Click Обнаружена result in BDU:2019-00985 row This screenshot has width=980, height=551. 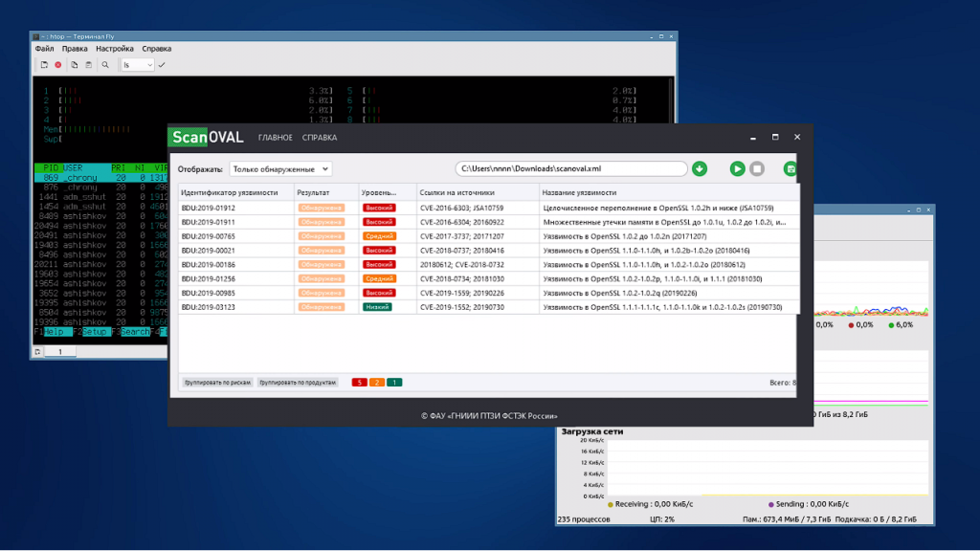click(322, 293)
